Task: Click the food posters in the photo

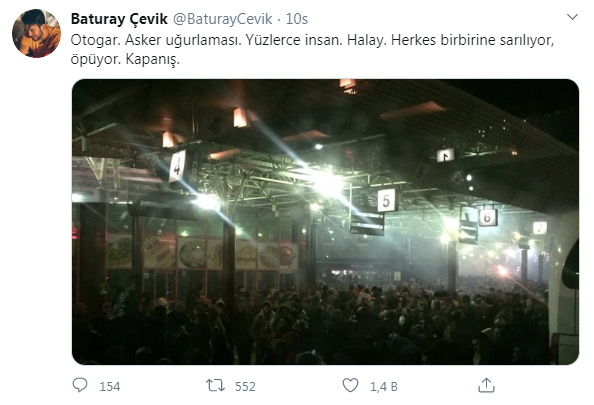Action: (x=203, y=252)
